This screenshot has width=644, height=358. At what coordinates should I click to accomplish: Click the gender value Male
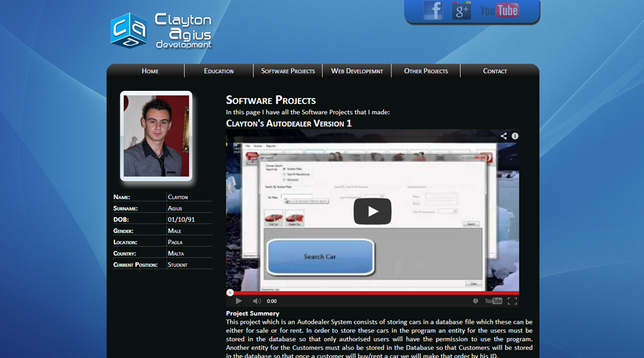point(174,231)
